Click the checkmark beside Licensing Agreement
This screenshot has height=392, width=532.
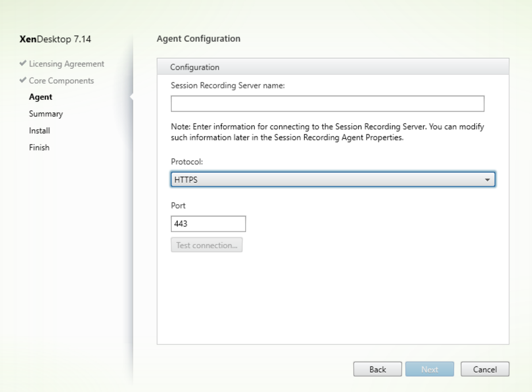(x=23, y=64)
